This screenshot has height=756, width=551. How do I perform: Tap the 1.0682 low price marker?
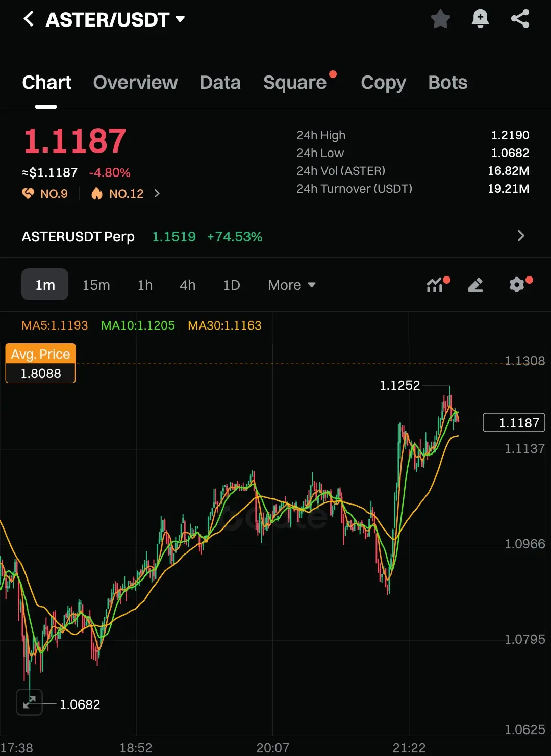pyautogui.click(x=80, y=704)
